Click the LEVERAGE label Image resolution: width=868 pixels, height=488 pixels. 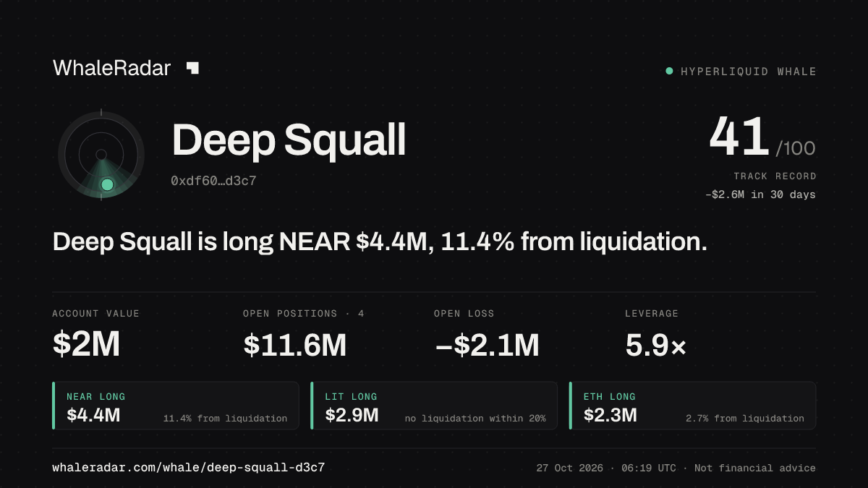tap(652, 314)
